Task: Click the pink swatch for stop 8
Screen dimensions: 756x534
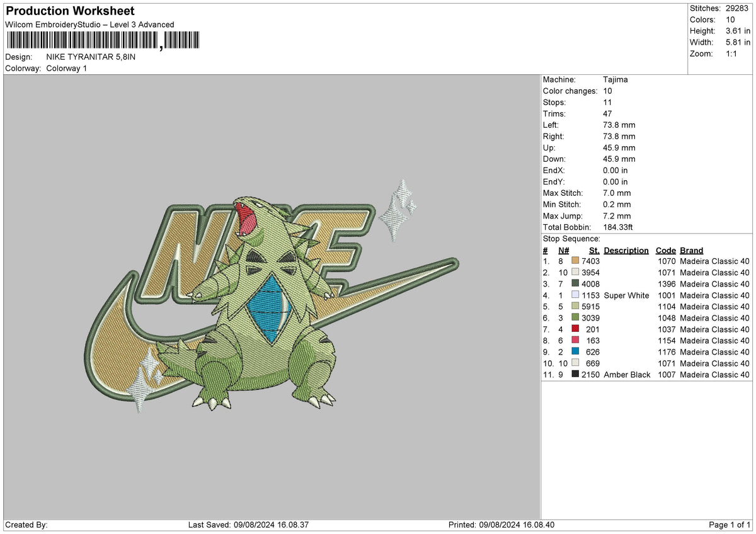Action: (x=576, y=341)
